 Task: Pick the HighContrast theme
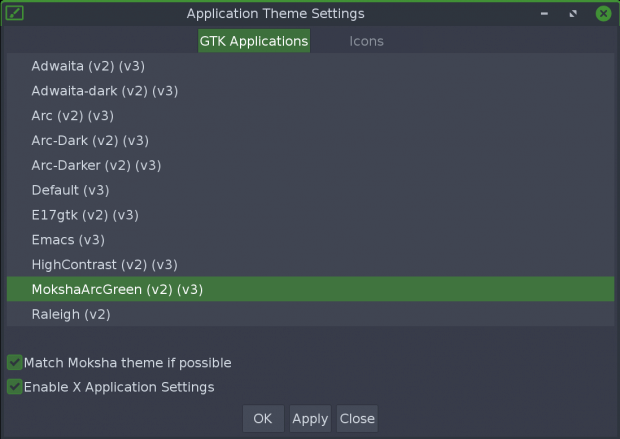point(310,265)
